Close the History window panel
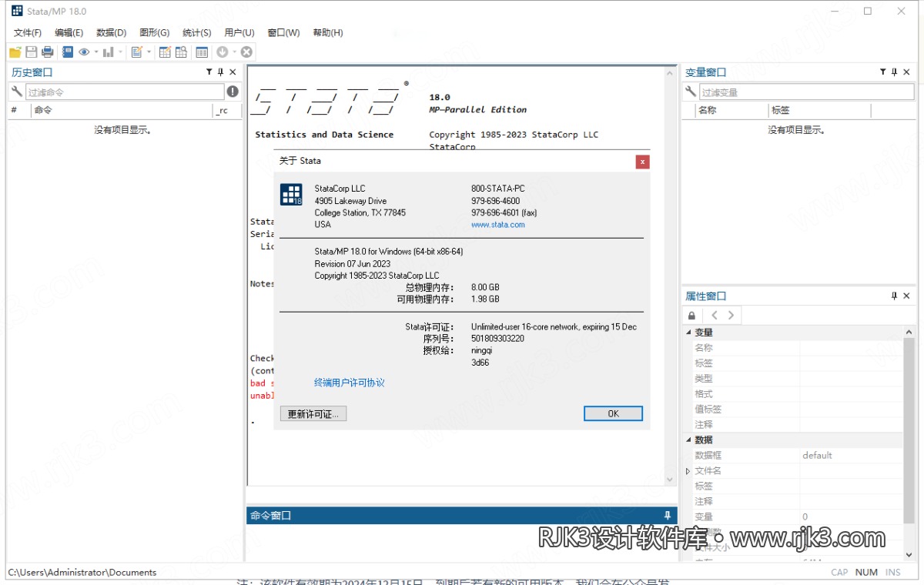This screenshot has width=924, height=585. (233, 72)
